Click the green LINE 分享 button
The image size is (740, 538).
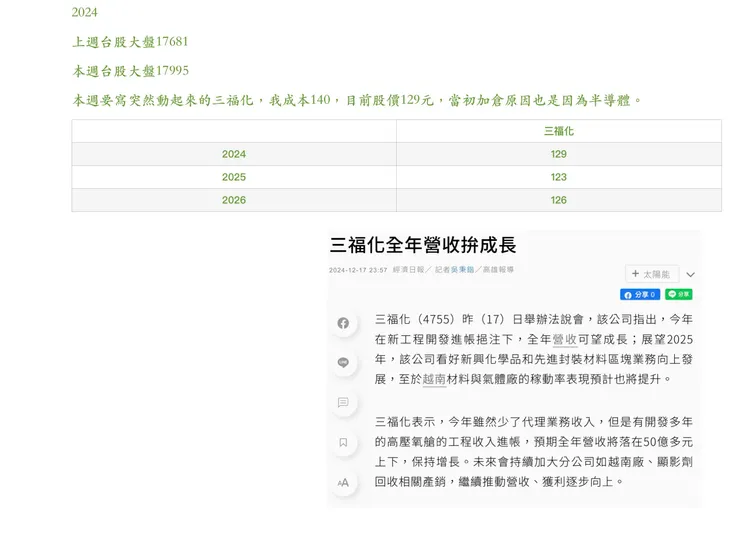679,294
